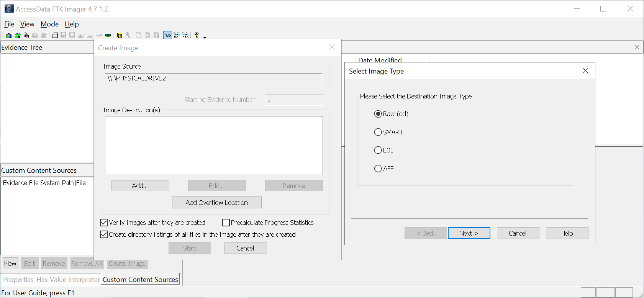
Task: Select the view files as TEXT icon
Action: tap(177, 36)
